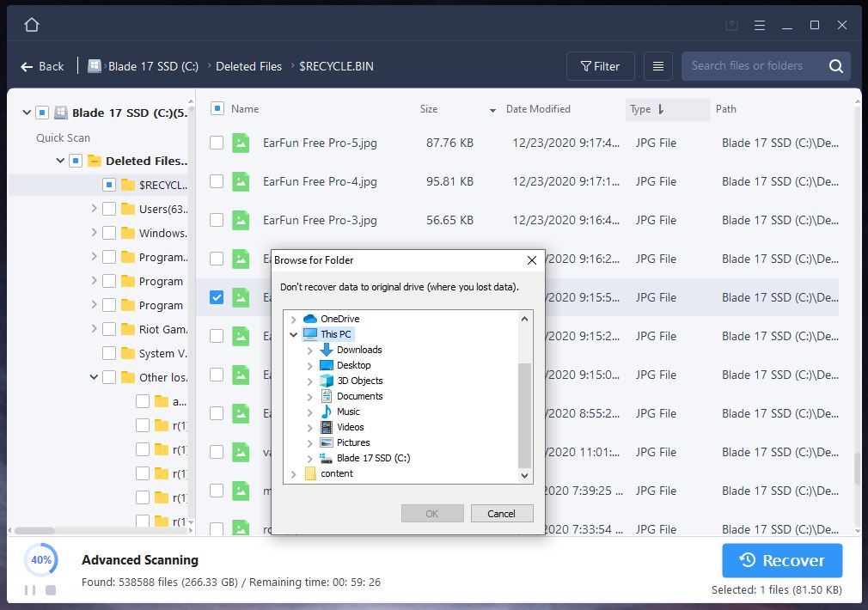The image size is (868, 610).
Task: Open the hamburger menu in title bar
Action: point(760,25)
